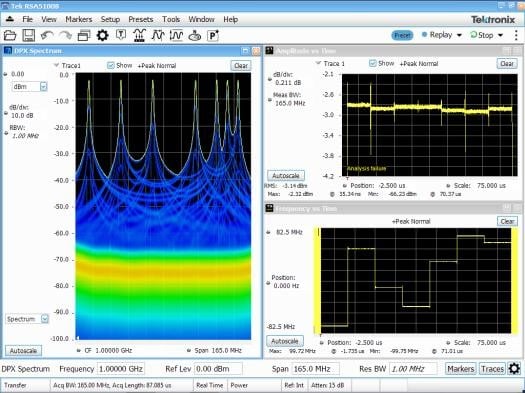Click the DPX Spectrum panel title icon
This screenshot has width=525, height=393.
point(7,51)
